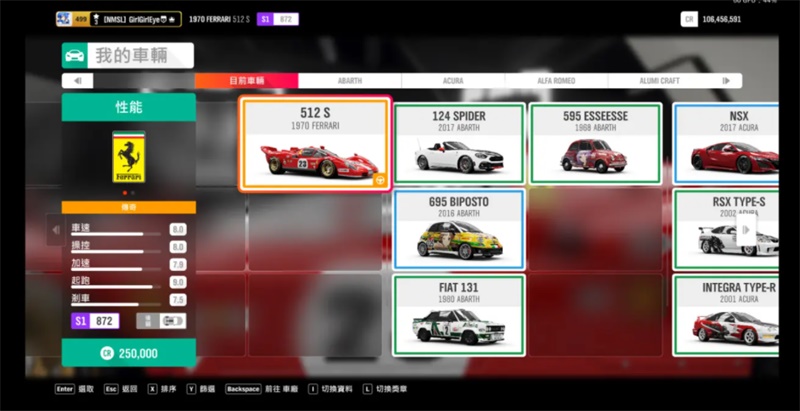Click the Enter key hint for 選取
This screenshot has width=800, height=411.
click(65, 389)
